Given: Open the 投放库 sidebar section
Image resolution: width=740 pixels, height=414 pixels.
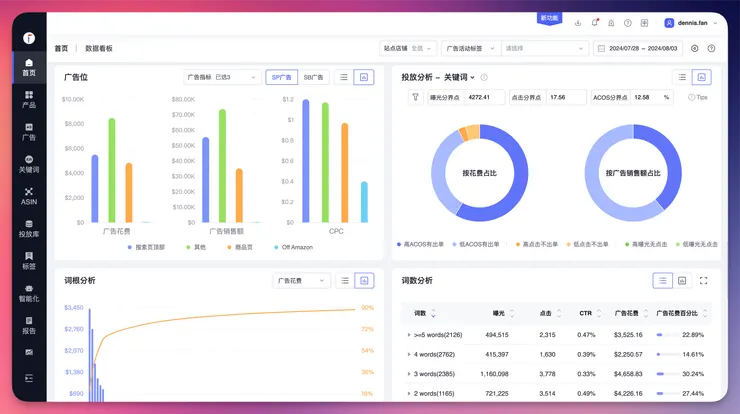Looking at the screenshot, I should [29, 228].
